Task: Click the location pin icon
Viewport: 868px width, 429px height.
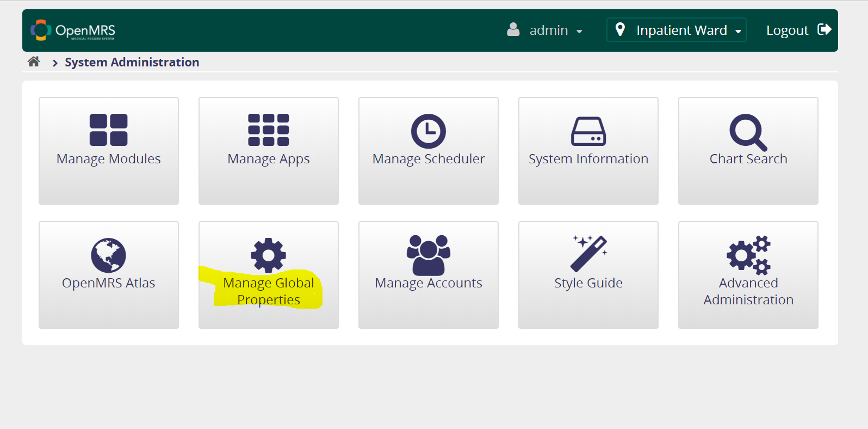Action: point(620,29)
